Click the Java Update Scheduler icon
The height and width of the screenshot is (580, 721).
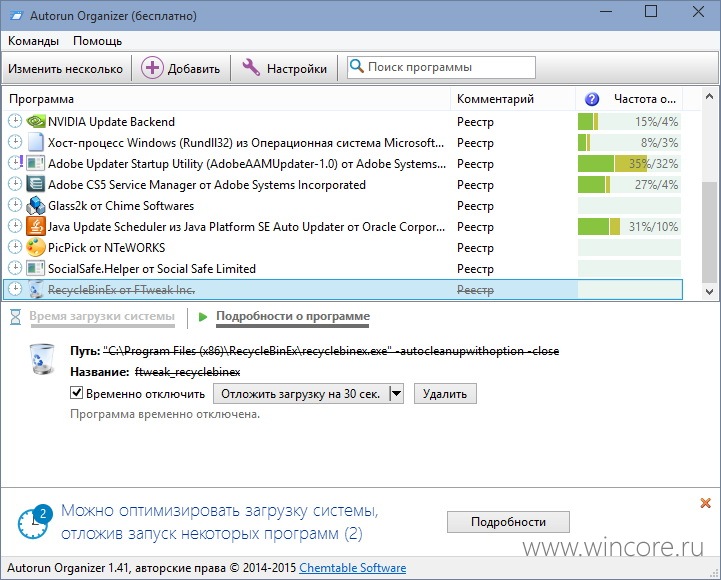[x=35, y=226]
